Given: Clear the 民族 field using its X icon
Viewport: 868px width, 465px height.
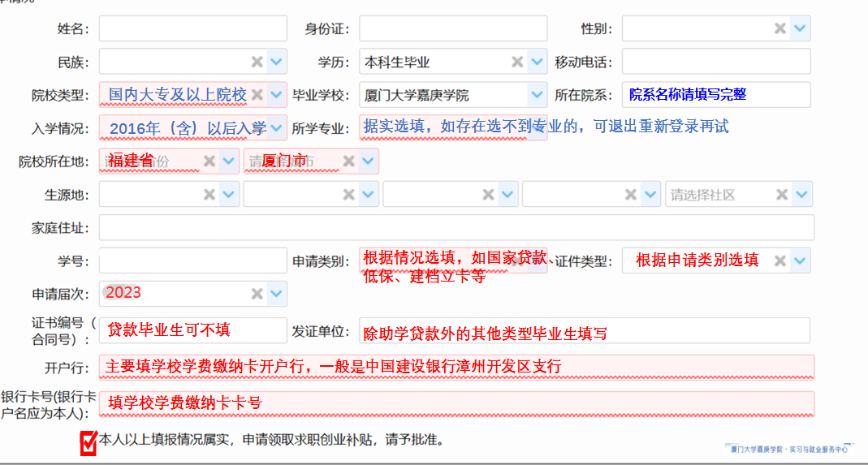Looking at the screenshot, I should 257,62.
